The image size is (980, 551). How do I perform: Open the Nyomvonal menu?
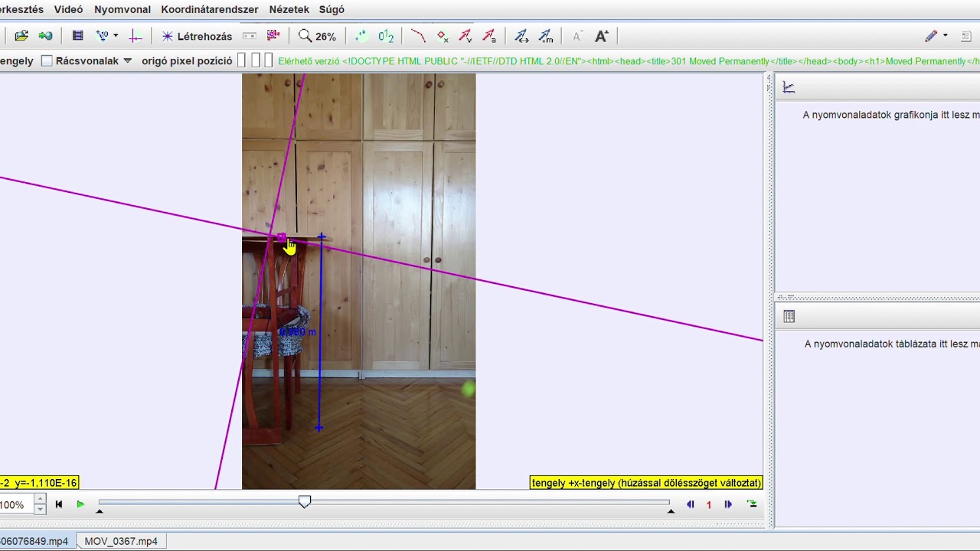122,9
